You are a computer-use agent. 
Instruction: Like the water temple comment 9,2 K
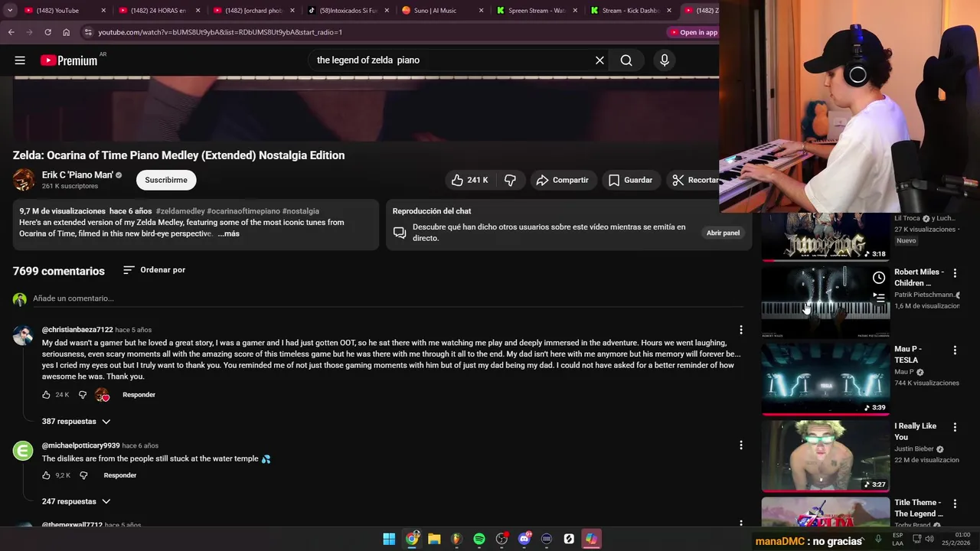tap(46, 475)
